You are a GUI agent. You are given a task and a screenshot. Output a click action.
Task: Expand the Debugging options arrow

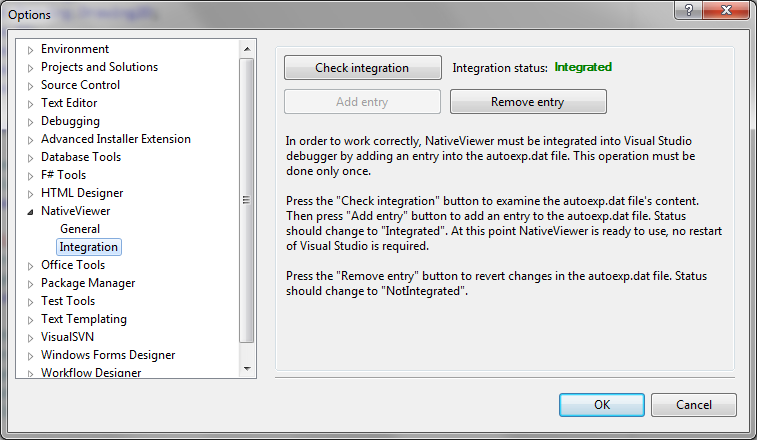tap(30, 121)
